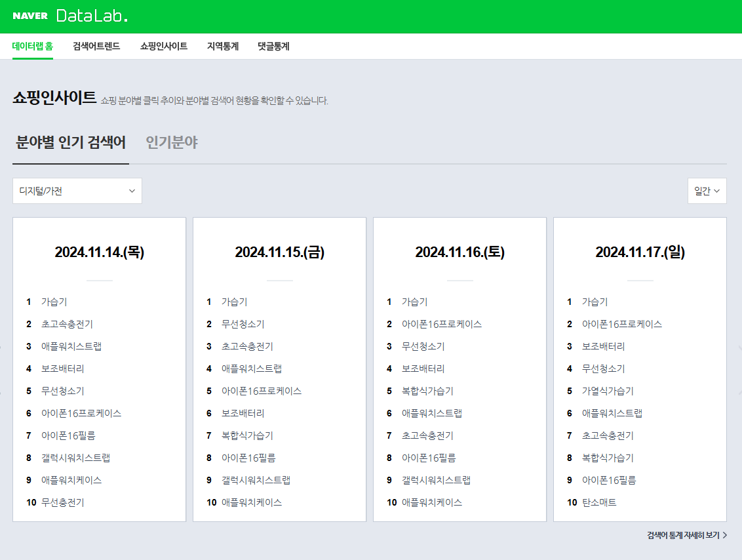The height and width of the screenshot is (560, 742).
Task: Open the 데이터랩 홈 menu item
Action: (32, 47)
